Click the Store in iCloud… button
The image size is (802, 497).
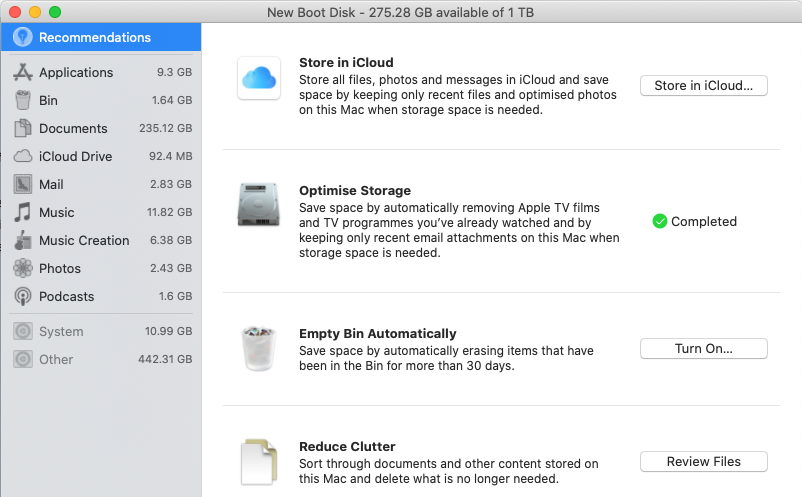(703, 86)
